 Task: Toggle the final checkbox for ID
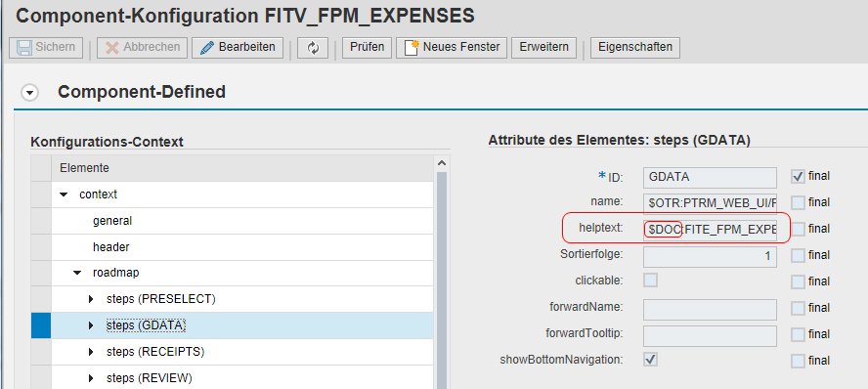[798, 177]
